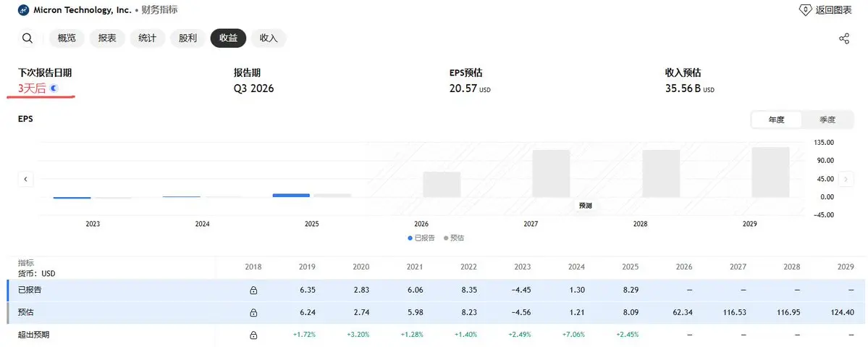868x347 pixels.
Task: Click estimated 2026 value 62.34
Action: 683,313
